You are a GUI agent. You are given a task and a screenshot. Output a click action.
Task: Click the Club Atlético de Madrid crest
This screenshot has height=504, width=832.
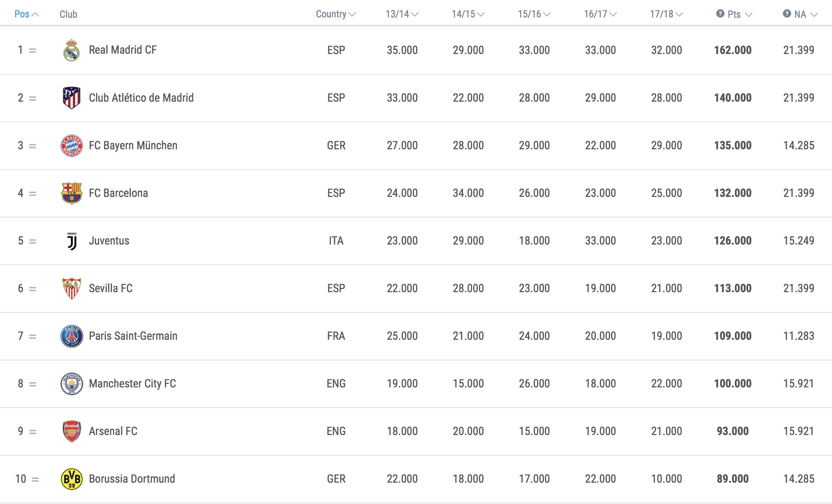(x=71, y=98)
